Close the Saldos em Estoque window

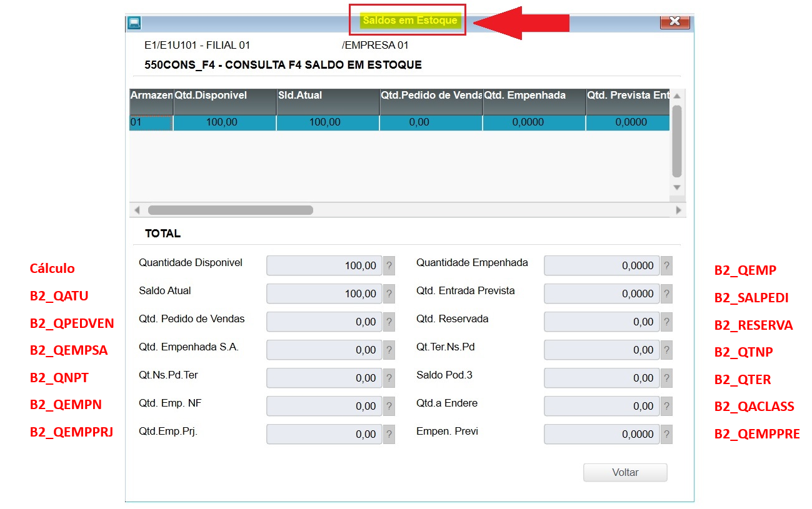[675, 22]
